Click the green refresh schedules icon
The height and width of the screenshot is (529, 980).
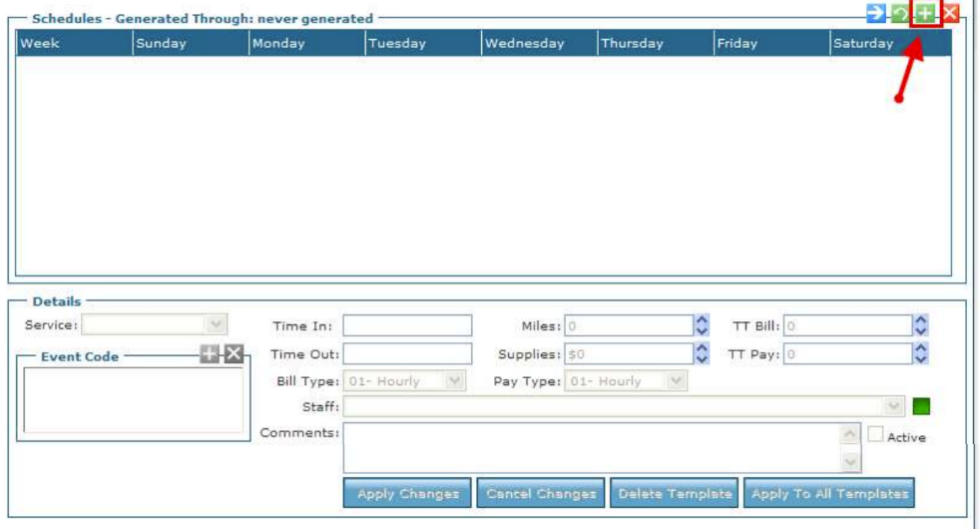click(x=901, y=14)
